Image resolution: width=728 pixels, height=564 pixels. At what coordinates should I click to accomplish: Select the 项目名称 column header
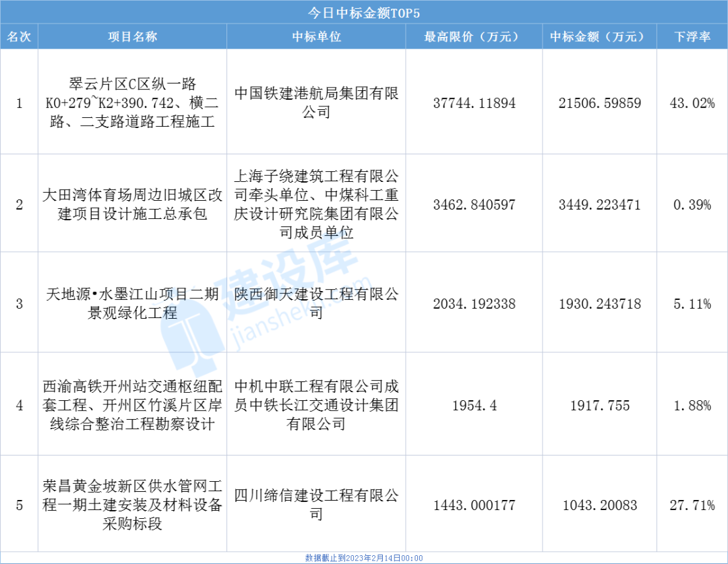132,37
